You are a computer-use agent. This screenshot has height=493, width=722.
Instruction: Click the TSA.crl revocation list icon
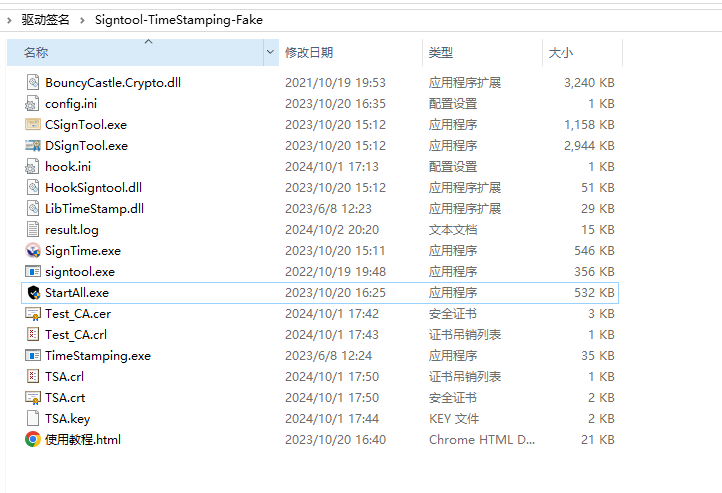click(x=33, y=377)
